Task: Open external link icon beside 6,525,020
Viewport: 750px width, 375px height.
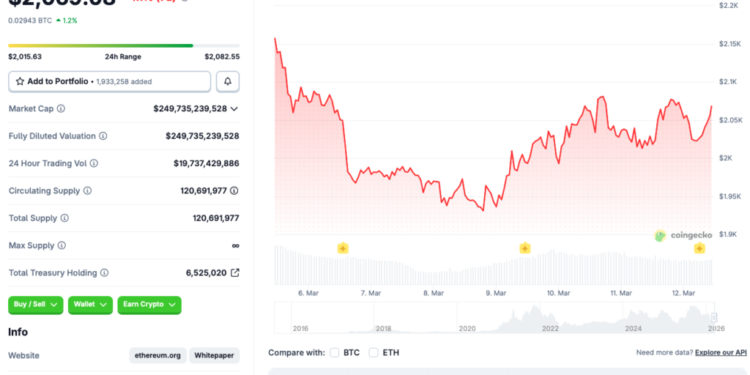Action: click(x=235, y=273)
